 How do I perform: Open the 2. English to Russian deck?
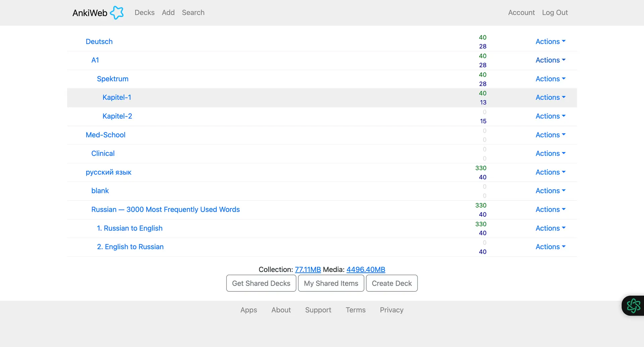click(x=130, y=247)
